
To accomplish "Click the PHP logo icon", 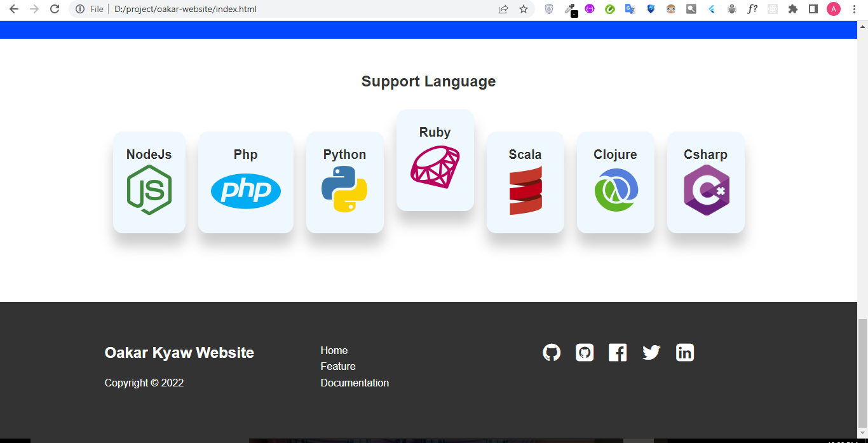I will tap(246, 191).
